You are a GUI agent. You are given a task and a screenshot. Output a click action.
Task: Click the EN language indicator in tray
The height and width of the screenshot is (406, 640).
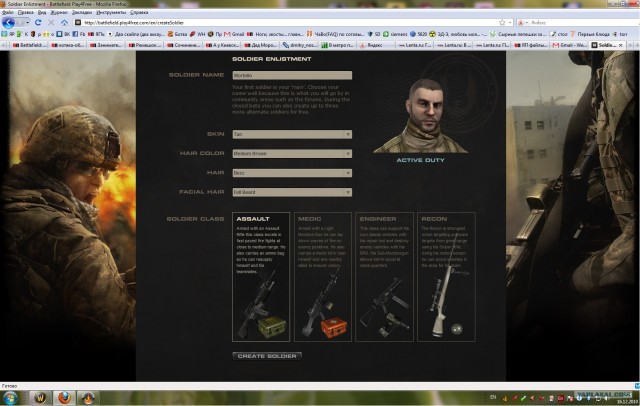pos(493,397)
